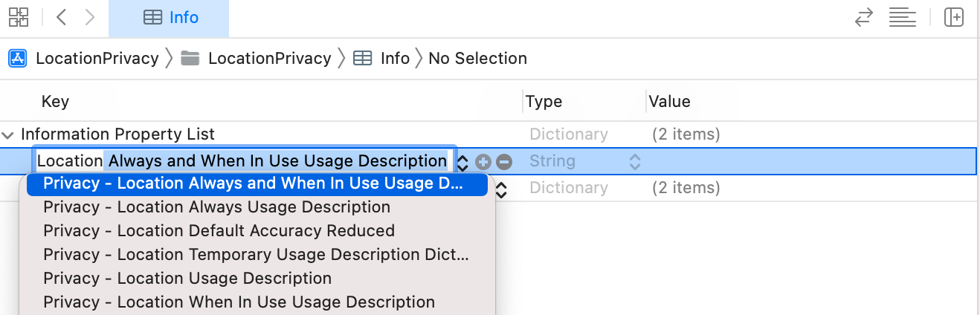
Task: Add a new editor pane
Action: (953, 18)
